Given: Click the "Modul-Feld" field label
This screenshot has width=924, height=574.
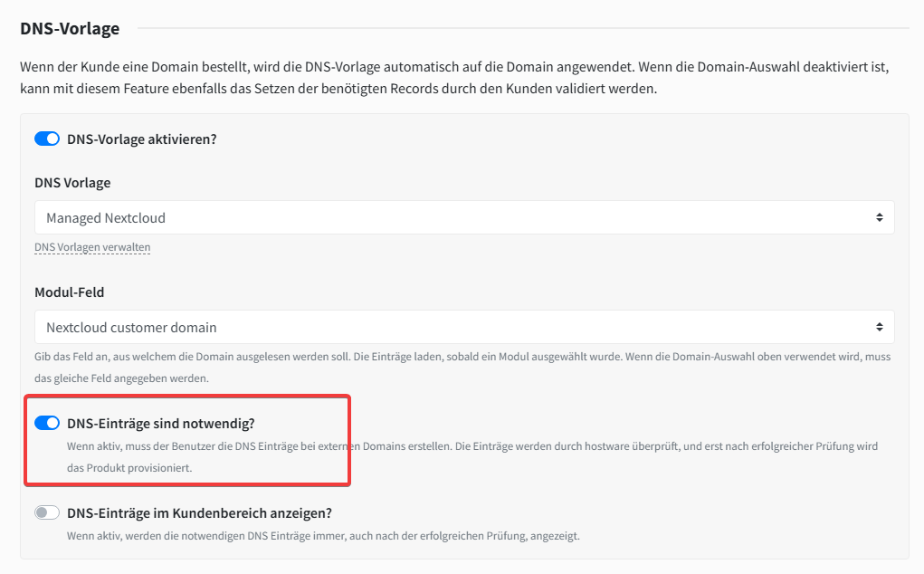Looking at the screenshot, I should (x=70, y=292).
